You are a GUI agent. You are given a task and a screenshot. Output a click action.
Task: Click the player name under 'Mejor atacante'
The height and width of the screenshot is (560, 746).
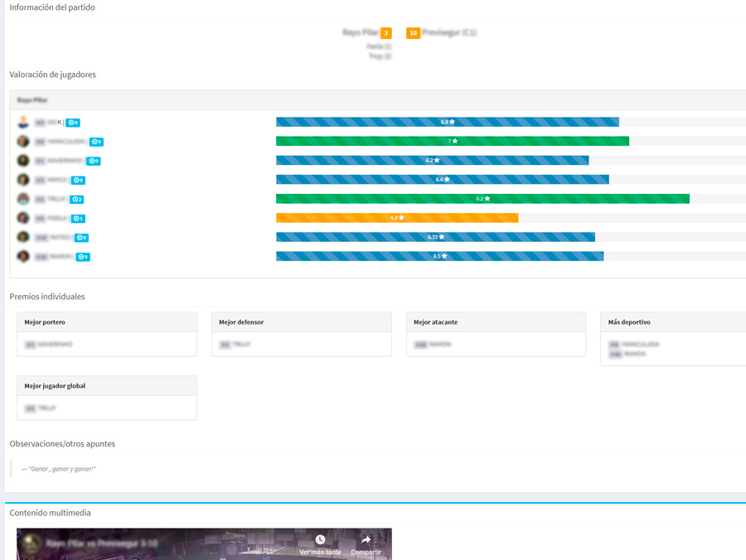point(440,344)
